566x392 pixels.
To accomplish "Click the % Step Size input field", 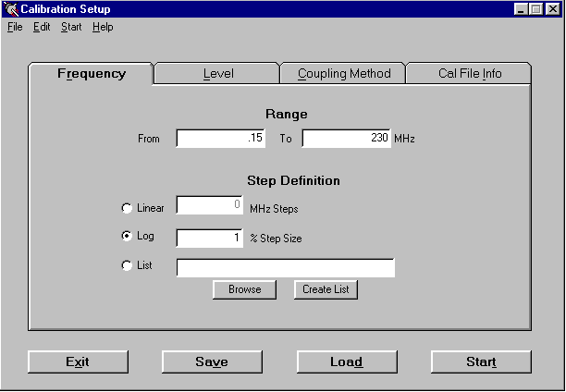I will (x=209, y=239).
